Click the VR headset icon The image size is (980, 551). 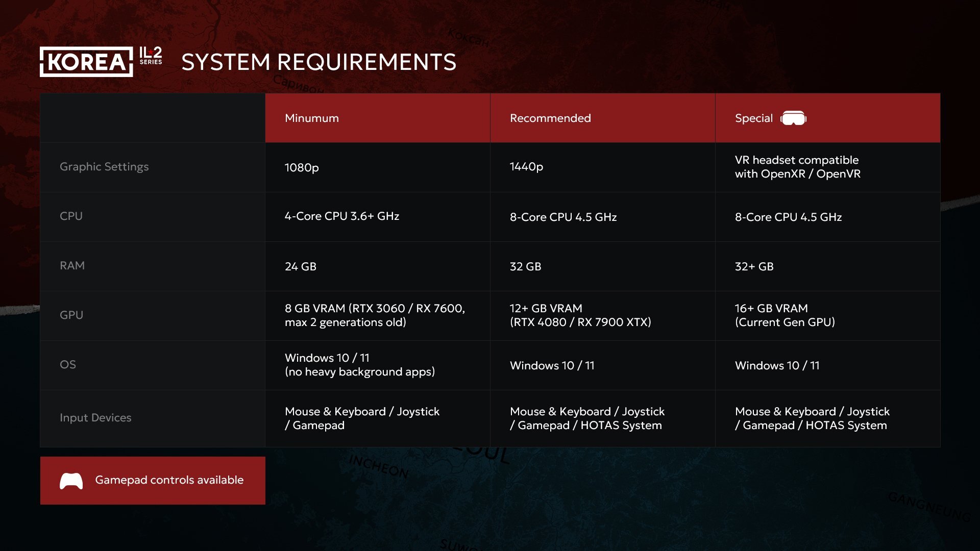click(793, 118)
